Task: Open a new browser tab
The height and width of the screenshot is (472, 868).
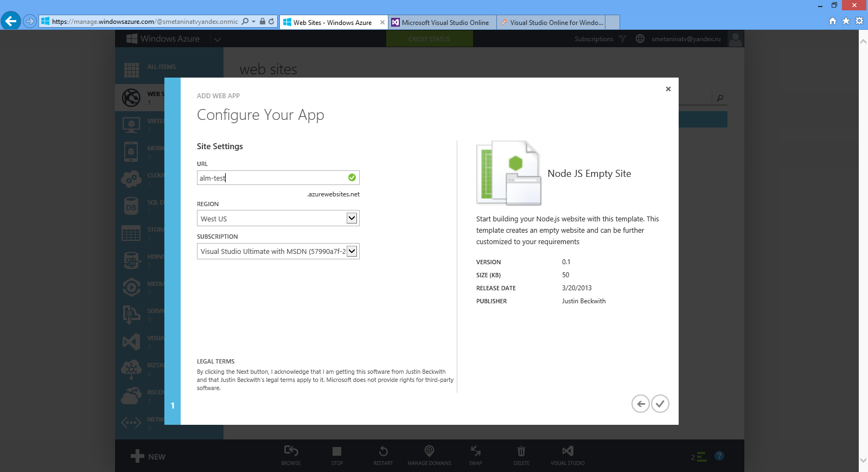Action: [612, 22]
